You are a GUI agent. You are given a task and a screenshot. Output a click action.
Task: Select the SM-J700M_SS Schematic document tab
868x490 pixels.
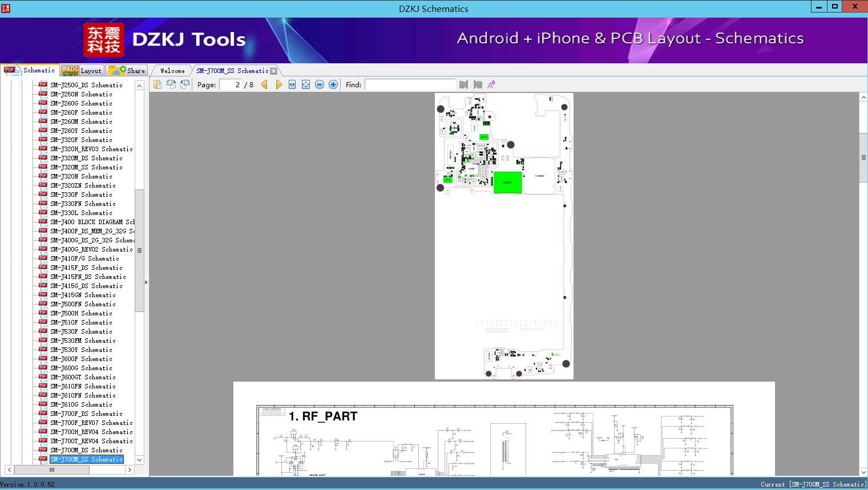(x=232, y=71)
